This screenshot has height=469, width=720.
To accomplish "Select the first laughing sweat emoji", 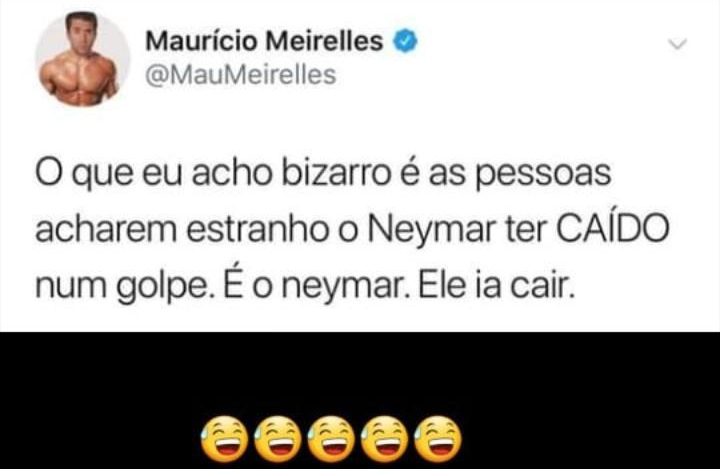I will pos(225,439).
